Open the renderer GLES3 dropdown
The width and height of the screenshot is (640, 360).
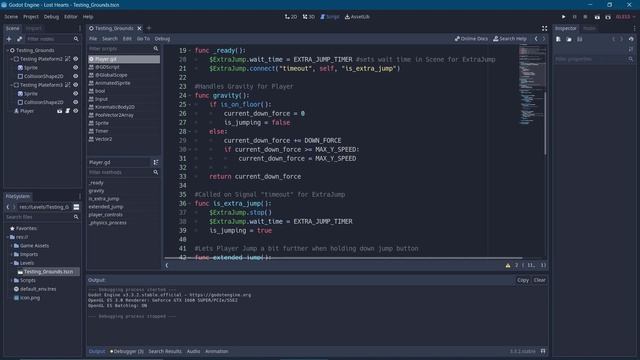[x=625, y=17]
